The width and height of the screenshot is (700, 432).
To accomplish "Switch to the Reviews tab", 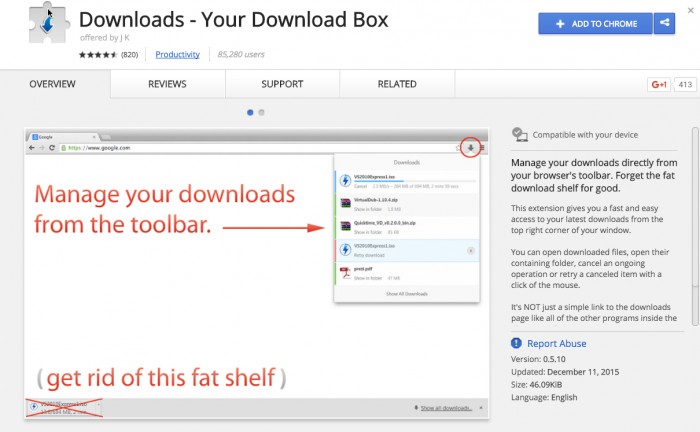I will click(x=167, y=84).
